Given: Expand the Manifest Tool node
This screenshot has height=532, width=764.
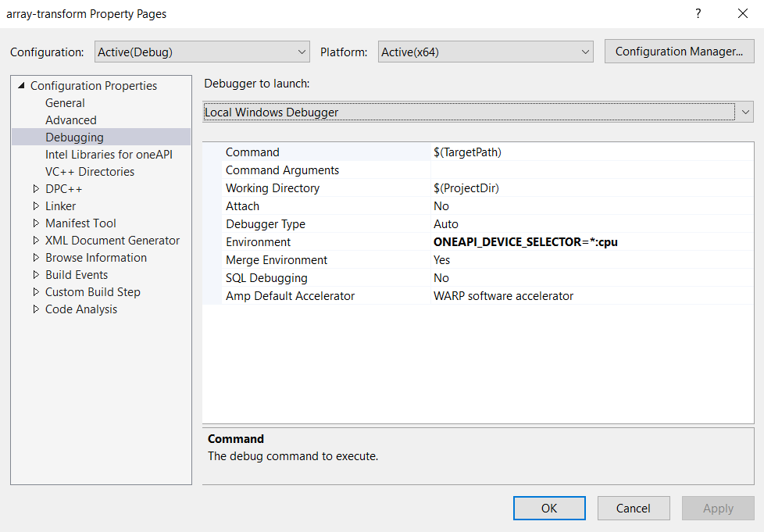Looking at the screenshot, I should 36,223.
